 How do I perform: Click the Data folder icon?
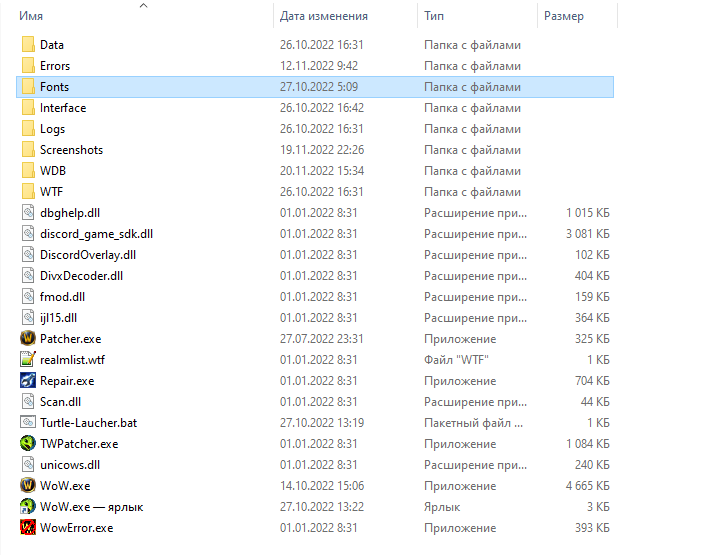(x=28, y=45)
